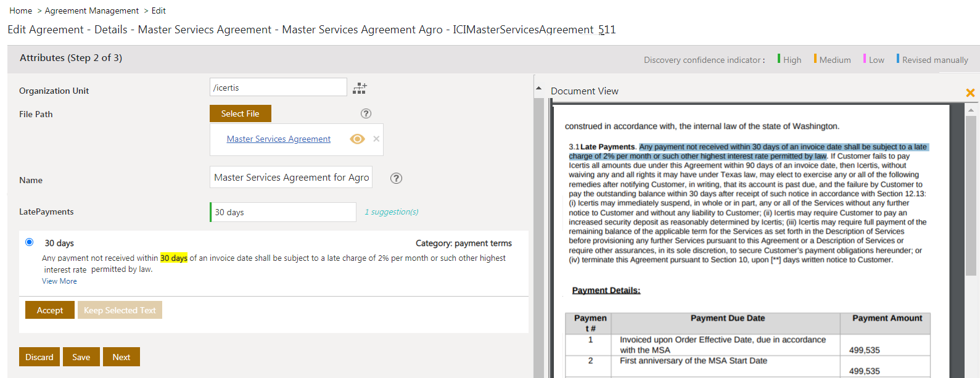Accept the suggested late payment value
The width and height of the screenshot is (980, 378).
pyautogui.click(x=49, y=310)
